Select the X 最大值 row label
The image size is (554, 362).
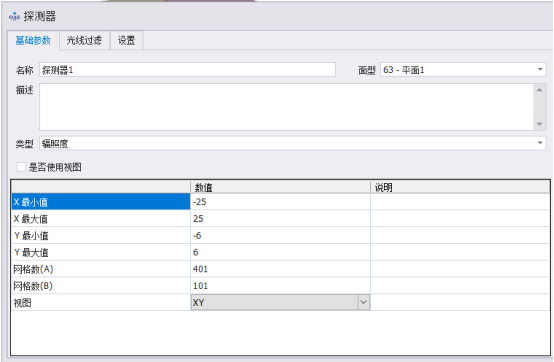(101, 219)
